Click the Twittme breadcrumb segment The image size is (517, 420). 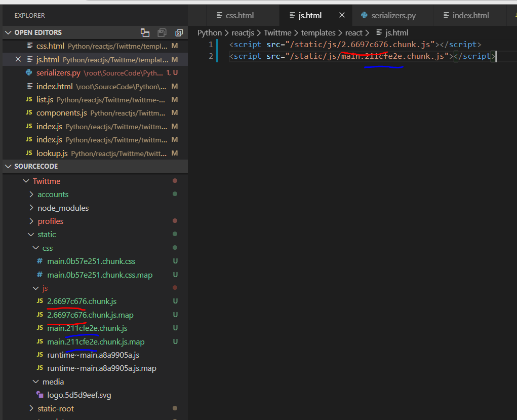point(277,33)
